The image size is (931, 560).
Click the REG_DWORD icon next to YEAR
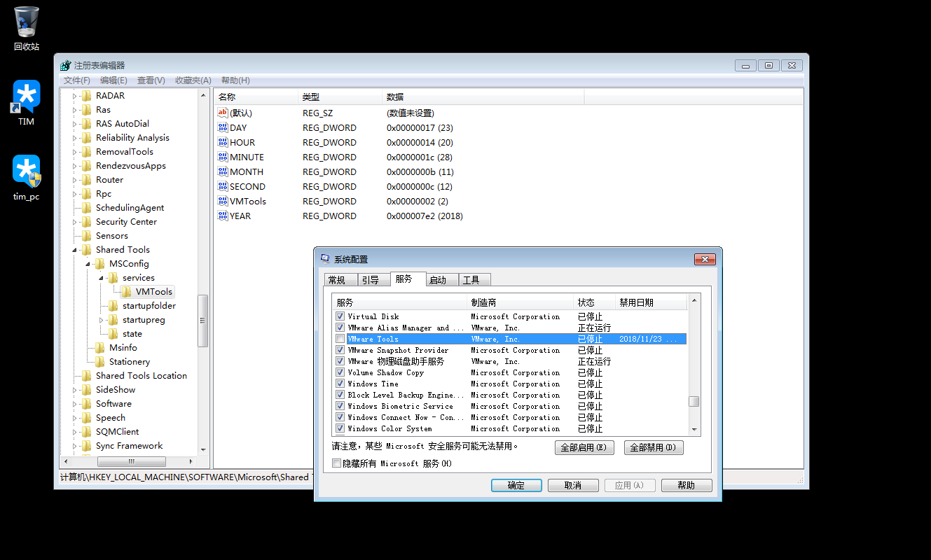tap(223, 216)
